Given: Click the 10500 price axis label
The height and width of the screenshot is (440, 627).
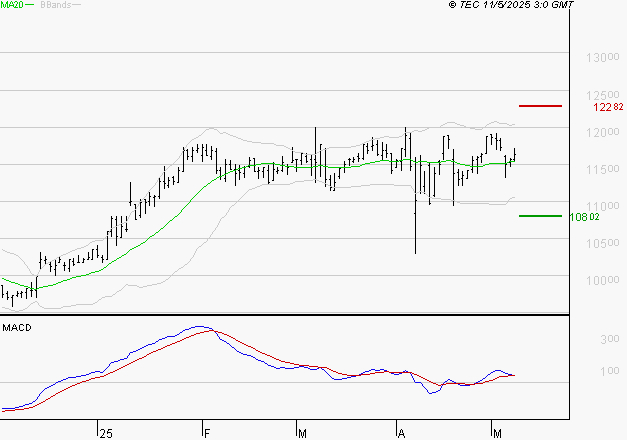Looking at the screenshot, I should point(600,243).
